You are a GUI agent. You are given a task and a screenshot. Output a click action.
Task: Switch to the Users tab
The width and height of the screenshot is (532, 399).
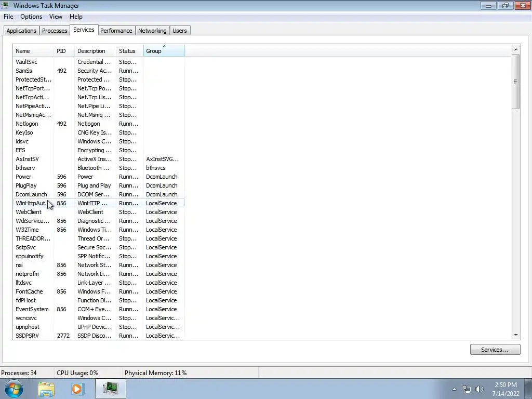(x=179, y=31)
